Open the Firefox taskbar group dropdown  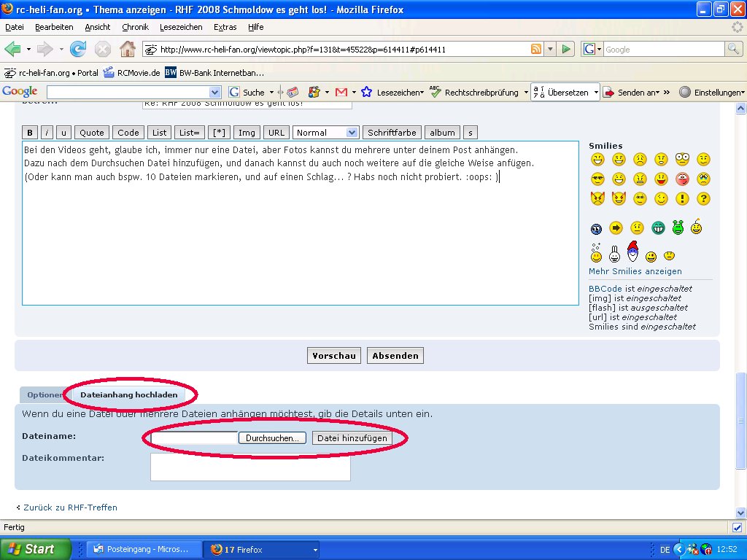[315, 550]
